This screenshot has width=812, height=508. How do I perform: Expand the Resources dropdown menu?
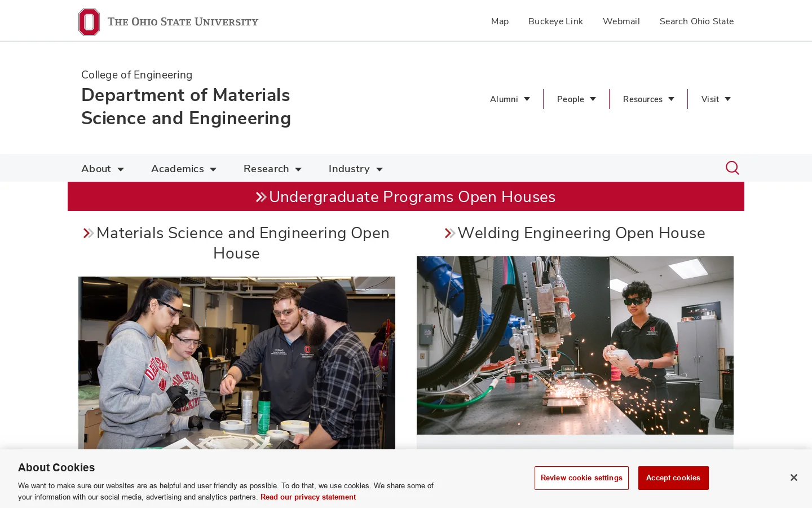click(648, 99)
